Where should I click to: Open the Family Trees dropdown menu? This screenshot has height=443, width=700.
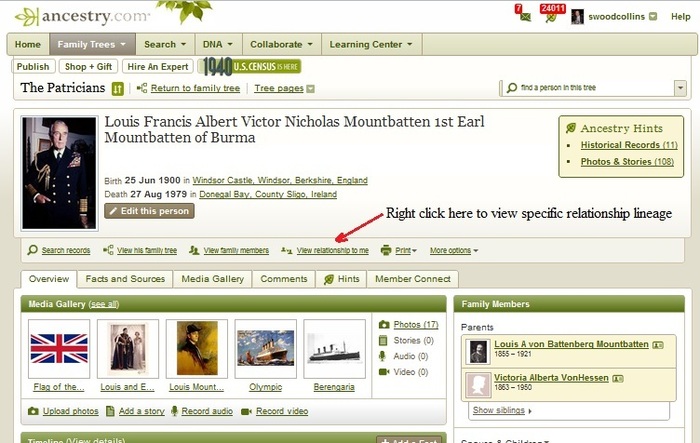coord(92,44)
